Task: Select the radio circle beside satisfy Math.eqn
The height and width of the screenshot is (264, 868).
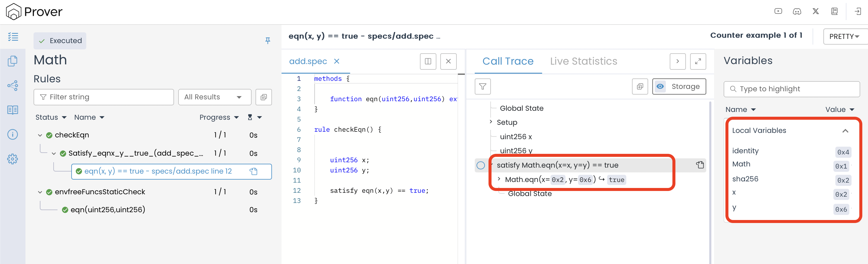Action: point(480,165)
